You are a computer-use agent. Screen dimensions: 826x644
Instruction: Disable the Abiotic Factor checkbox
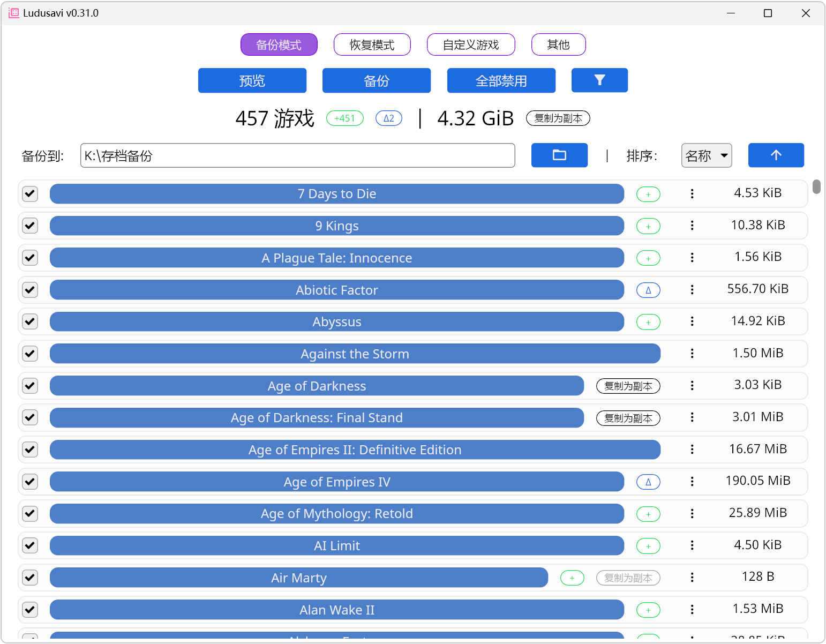tap(30, 290)
